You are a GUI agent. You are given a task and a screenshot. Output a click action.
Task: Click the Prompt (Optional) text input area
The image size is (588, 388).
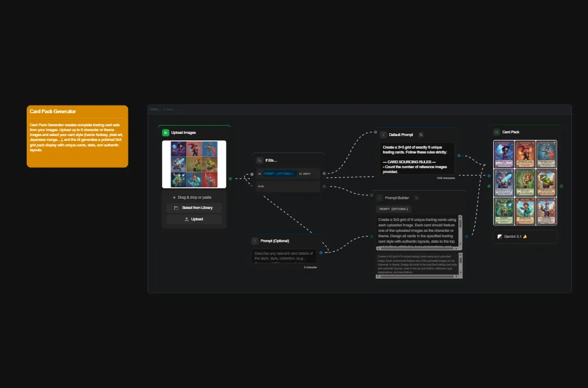(284, 255)
